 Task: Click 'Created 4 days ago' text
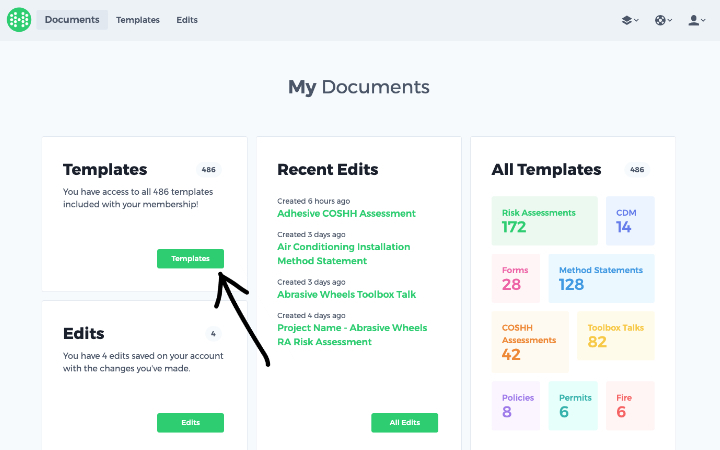(311, 315)
